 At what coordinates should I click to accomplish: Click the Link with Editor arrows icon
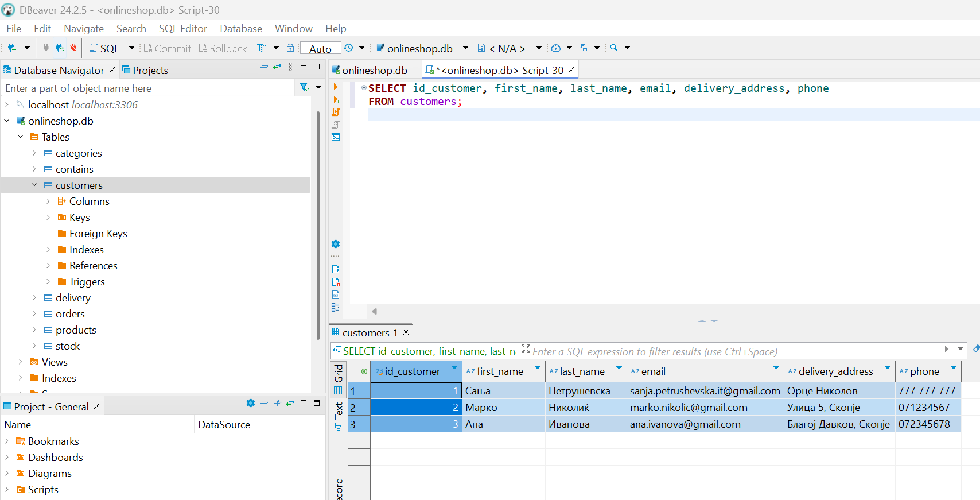tap(277, 67)
